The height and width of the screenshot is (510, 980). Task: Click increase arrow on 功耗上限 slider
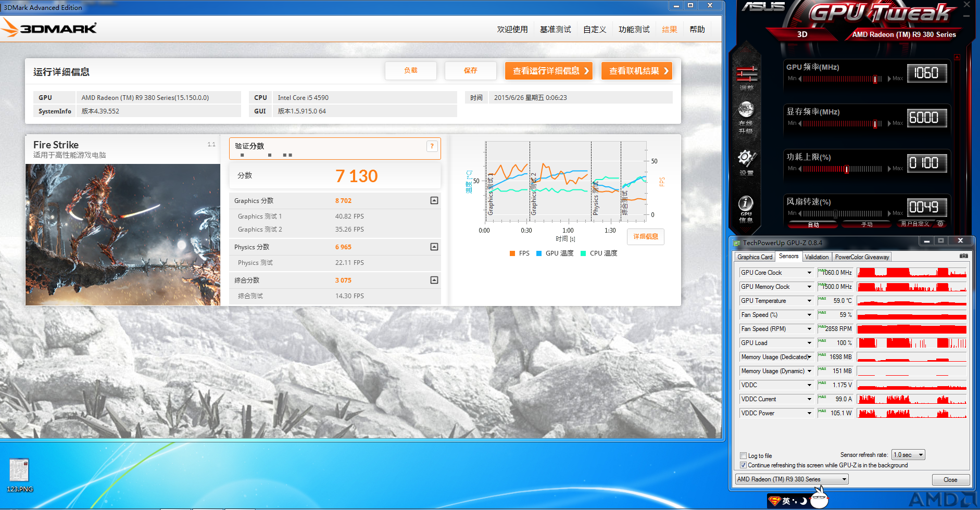(x=889, y=169)
